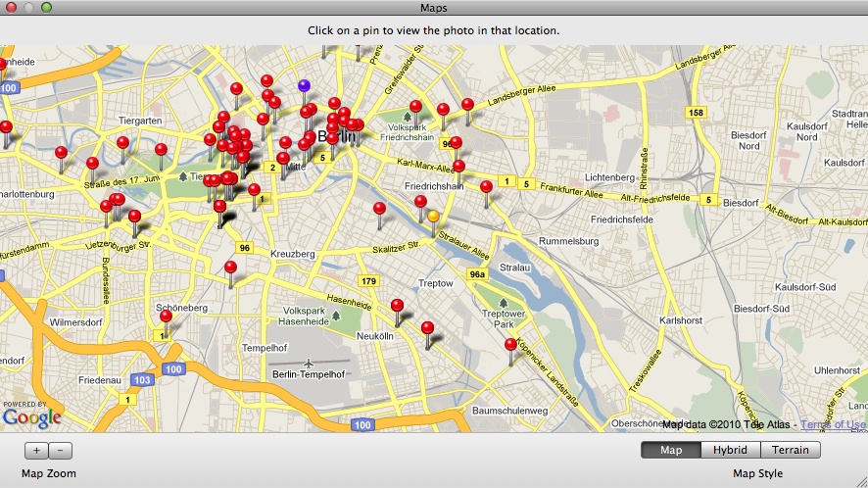Click the route 158 road shield
This screenshot has width=868, height=488.
point(696,114)
